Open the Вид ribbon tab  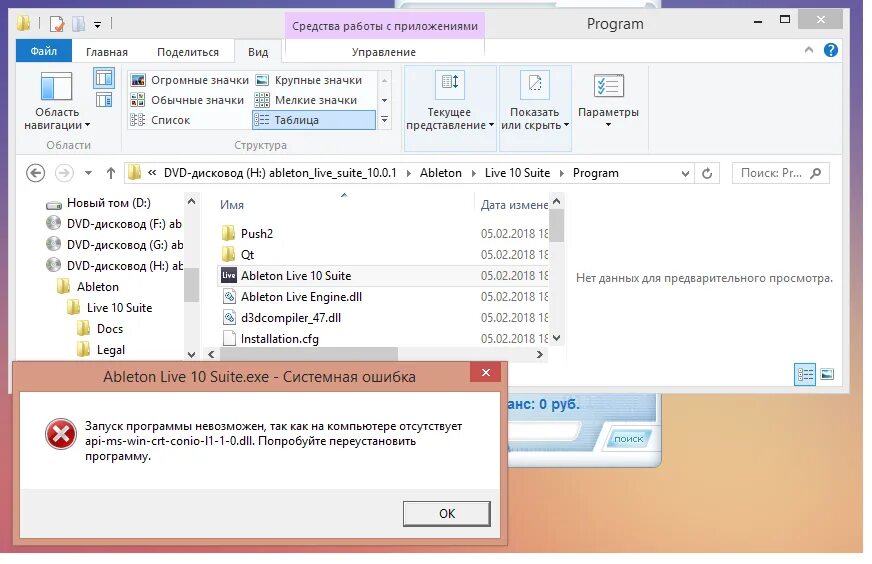pos(258,52)
